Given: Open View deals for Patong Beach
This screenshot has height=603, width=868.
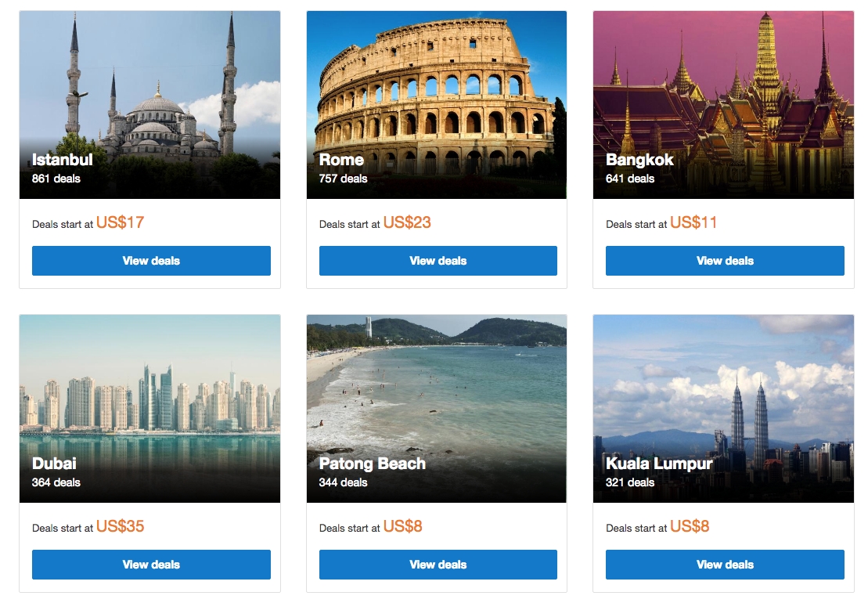Looking at the screenshot, I should [438, 565].
